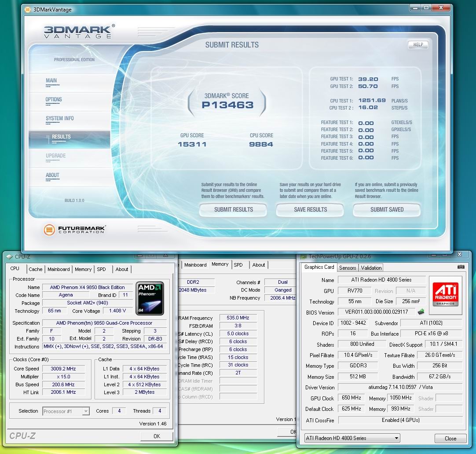476x454 pixels.
Task: Click OK in the front CPU-Z window
Action: tap(157, 436)
